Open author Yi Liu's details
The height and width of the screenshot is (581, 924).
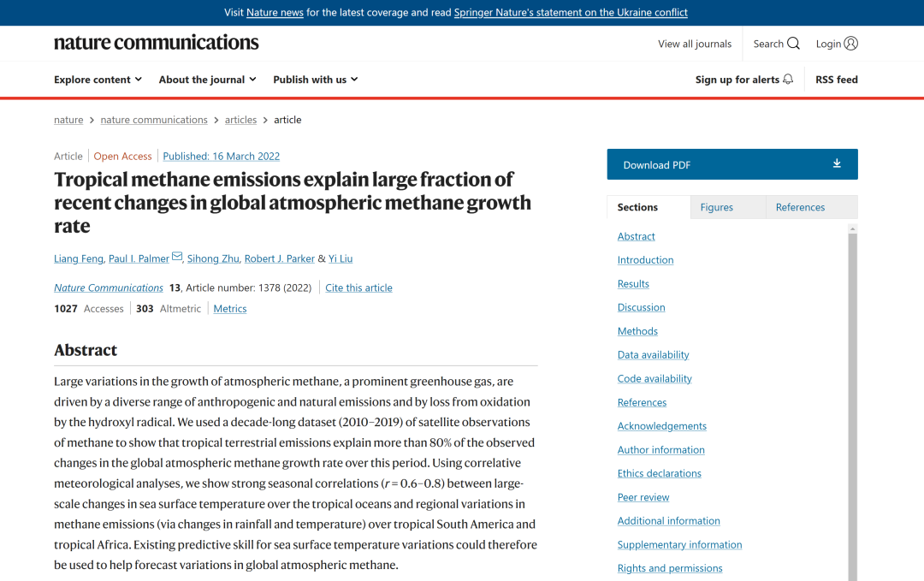(x=340, y=258)
